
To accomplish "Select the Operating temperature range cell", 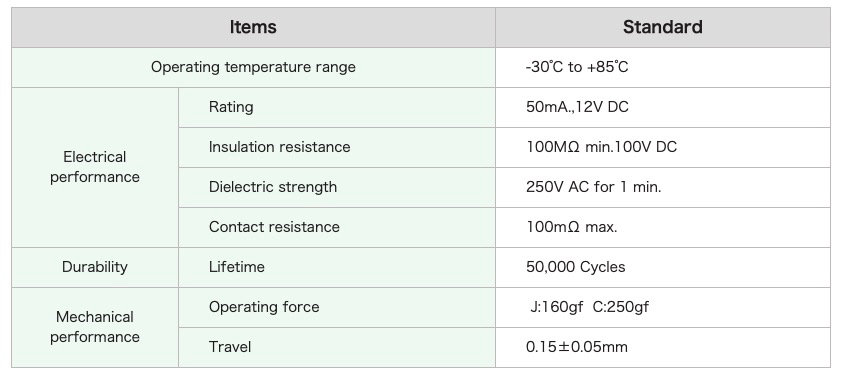I will 253,67.
